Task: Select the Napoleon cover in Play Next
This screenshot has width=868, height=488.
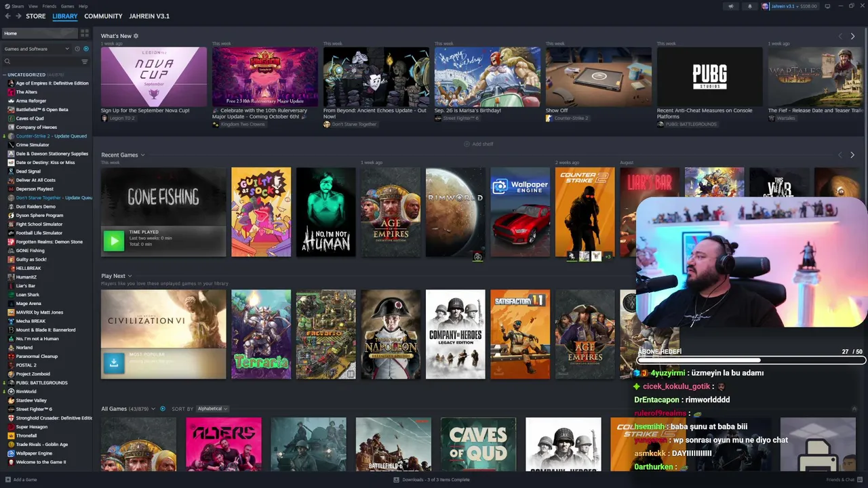Action: tap(391, 334)
